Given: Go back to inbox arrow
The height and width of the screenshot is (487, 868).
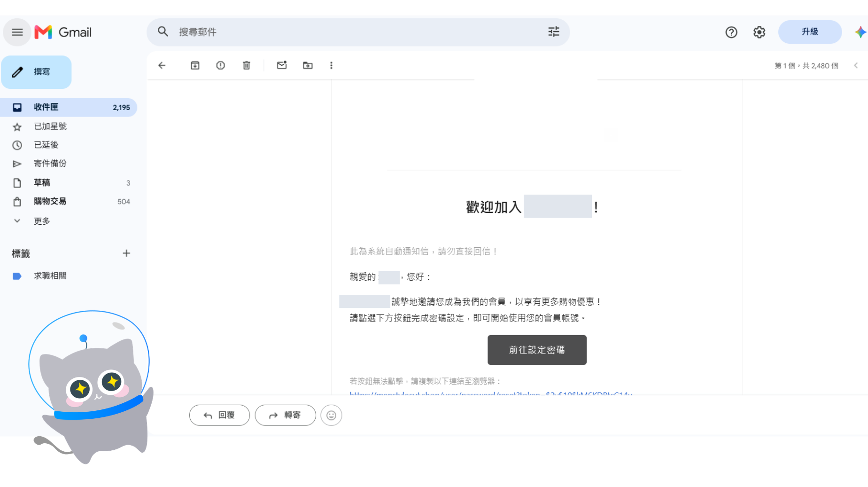Looking at the screenshot, I should click(162, 65).
